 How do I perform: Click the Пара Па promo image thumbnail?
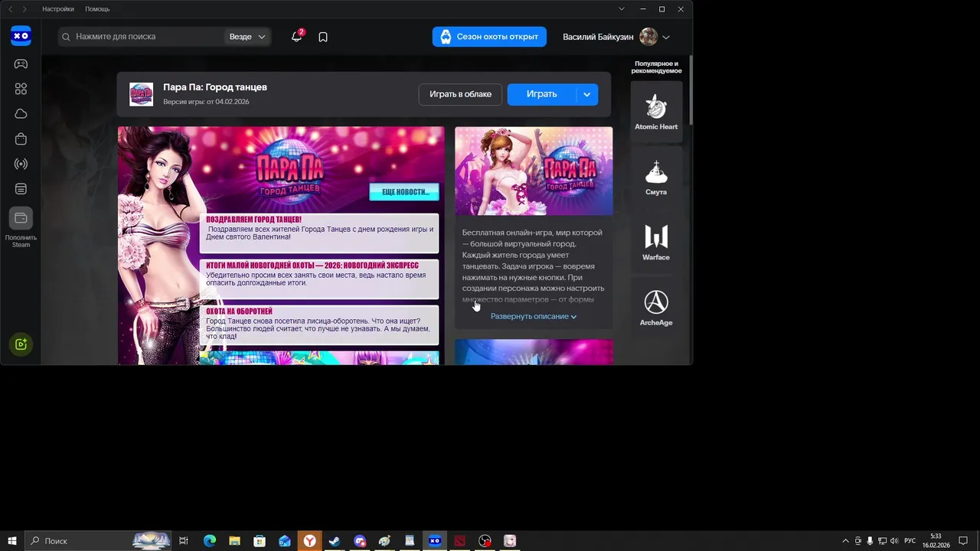(534, 171)
